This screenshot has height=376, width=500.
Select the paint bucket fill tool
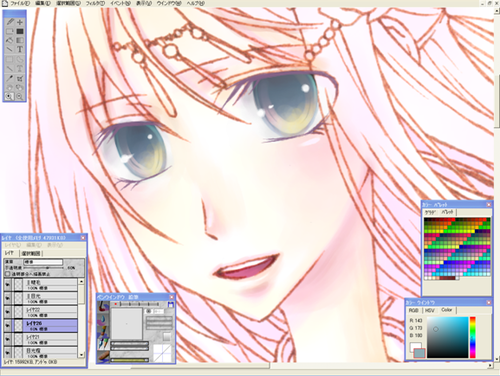[x=10, y=40]
